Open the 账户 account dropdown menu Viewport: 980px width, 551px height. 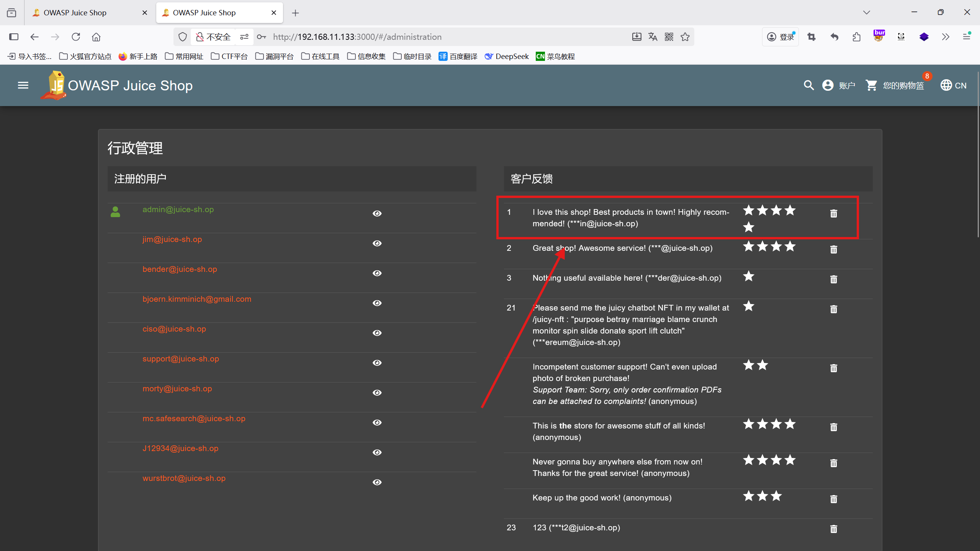(839, 85)
